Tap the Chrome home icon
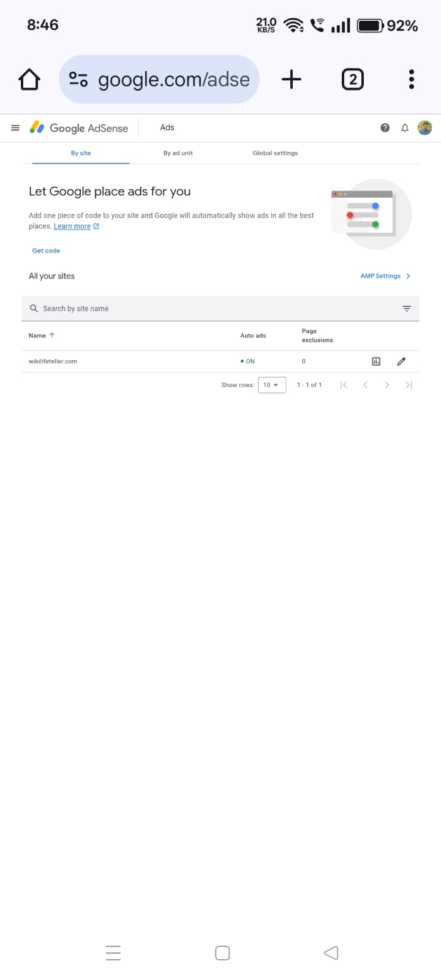This screenshot has height=980, width=441. pos(29,79)
